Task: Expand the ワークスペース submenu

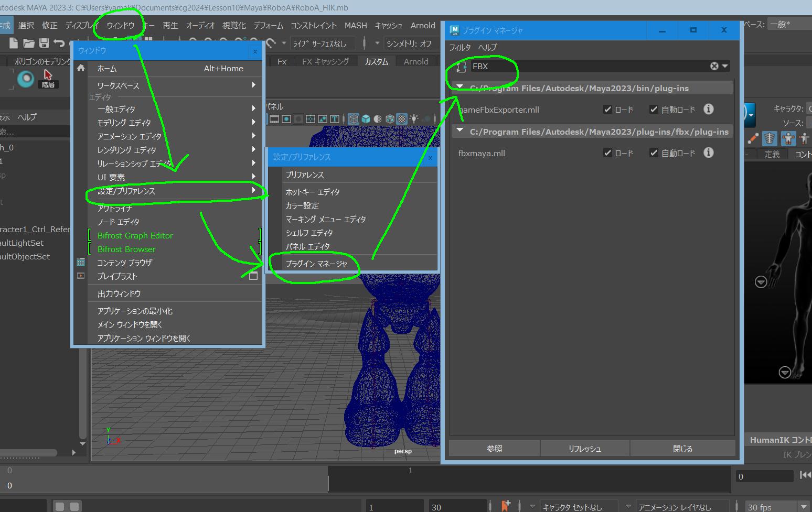Action: pyautogui.click(x=254, y=85)
